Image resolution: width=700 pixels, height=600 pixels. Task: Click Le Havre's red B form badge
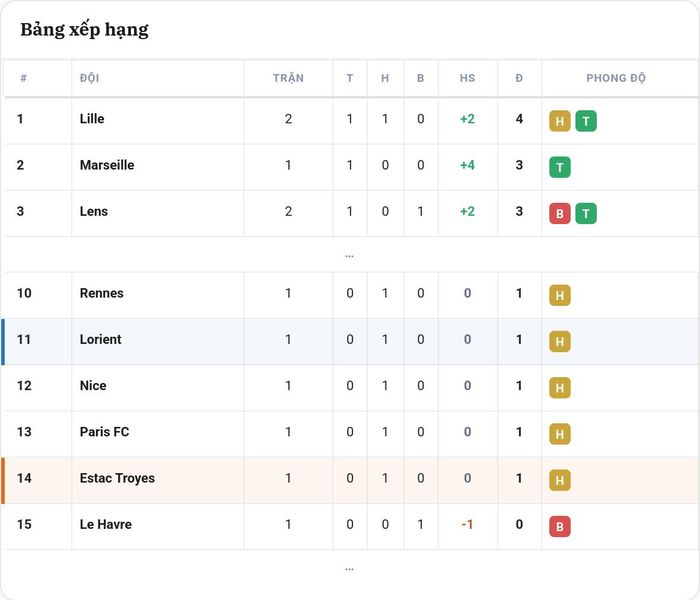559,527
